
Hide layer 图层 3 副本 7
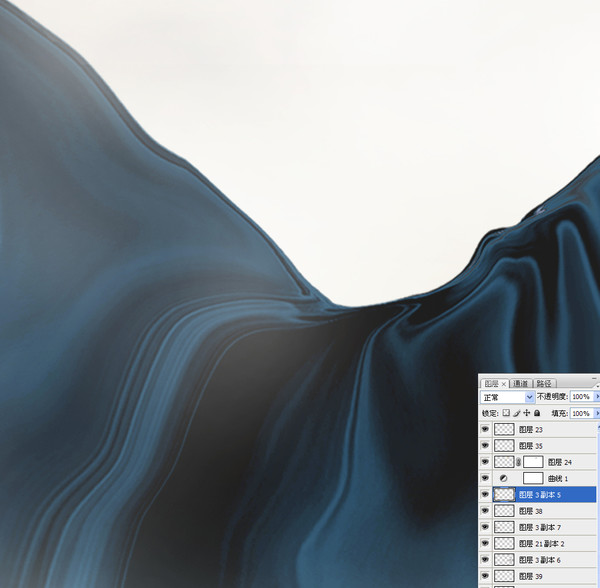click(x=485, y=527)
